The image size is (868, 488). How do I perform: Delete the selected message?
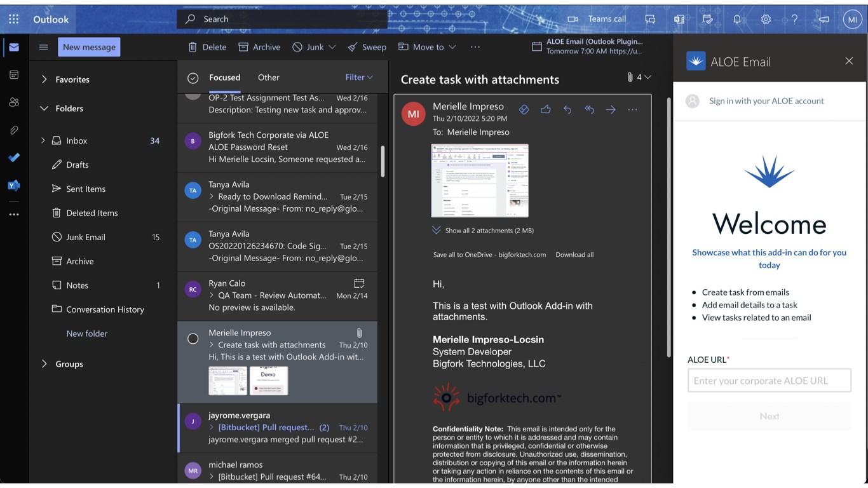(207, 47)
